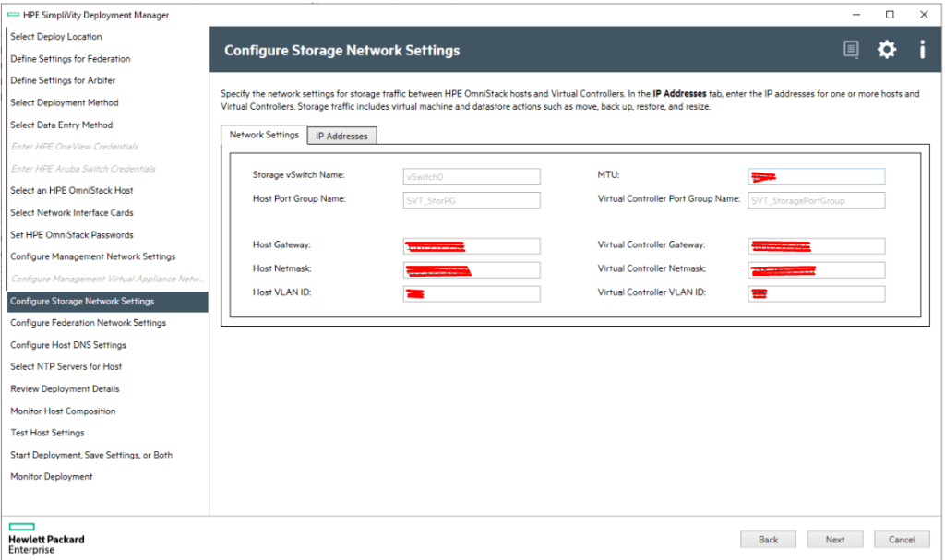Click the Virtual Controller VLAN ID field
945x560 pixels.
point(816,293)
